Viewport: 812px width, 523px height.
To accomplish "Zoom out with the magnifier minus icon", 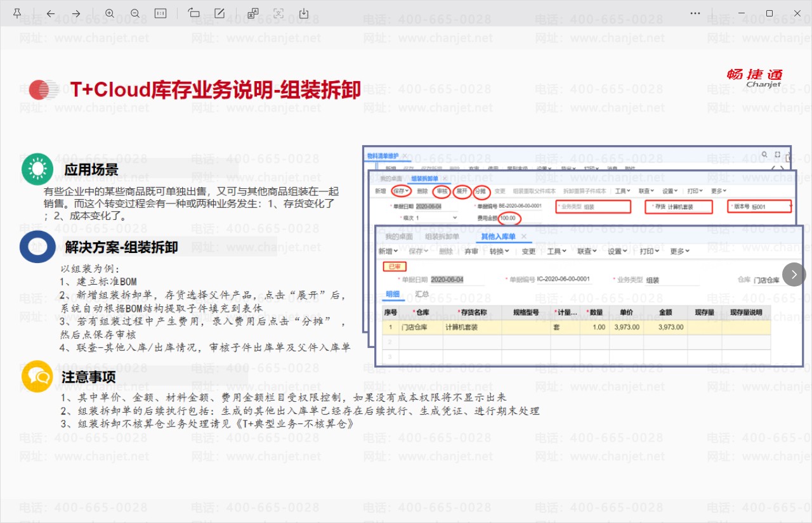I will pos(135,13).
